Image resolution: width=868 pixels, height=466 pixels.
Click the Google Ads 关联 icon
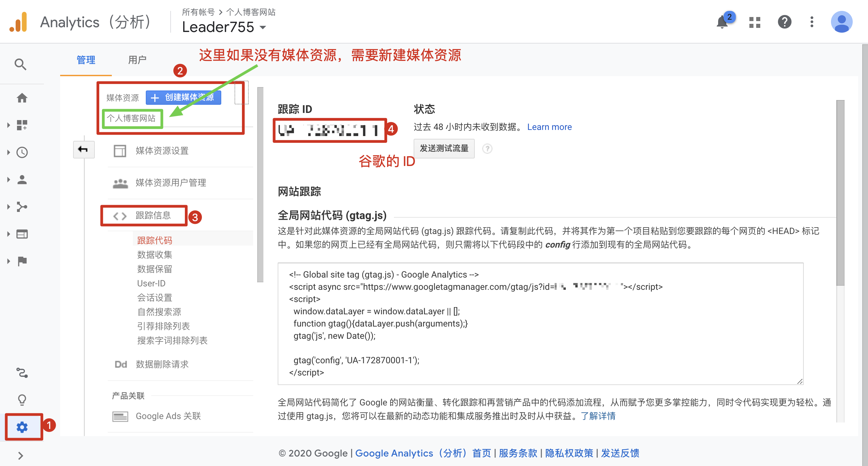pyautogui.click(x=120, y=416)
